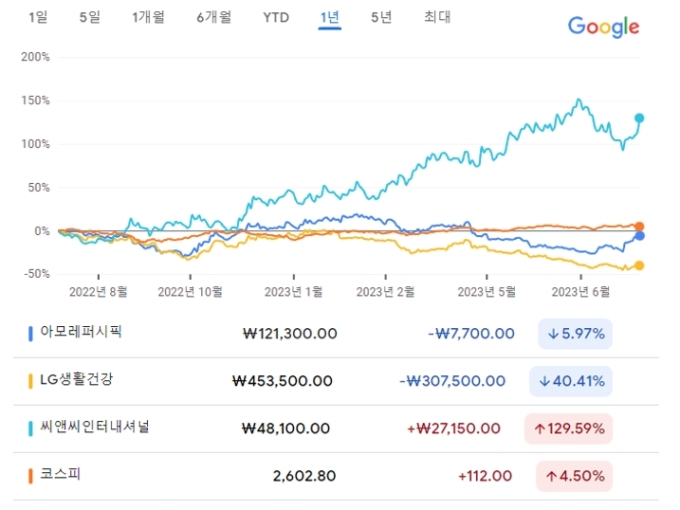Click the 200% y-axis label
Image resolution: width=680 pixels, height=510 pixels.
pos(36,57)
